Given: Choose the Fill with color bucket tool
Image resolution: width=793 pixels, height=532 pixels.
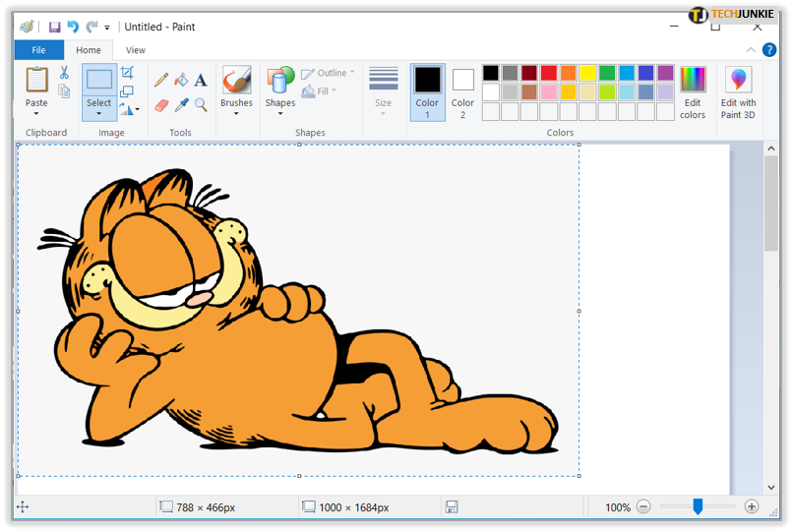Looking at the screenshot, I should (x=181, y=80).
